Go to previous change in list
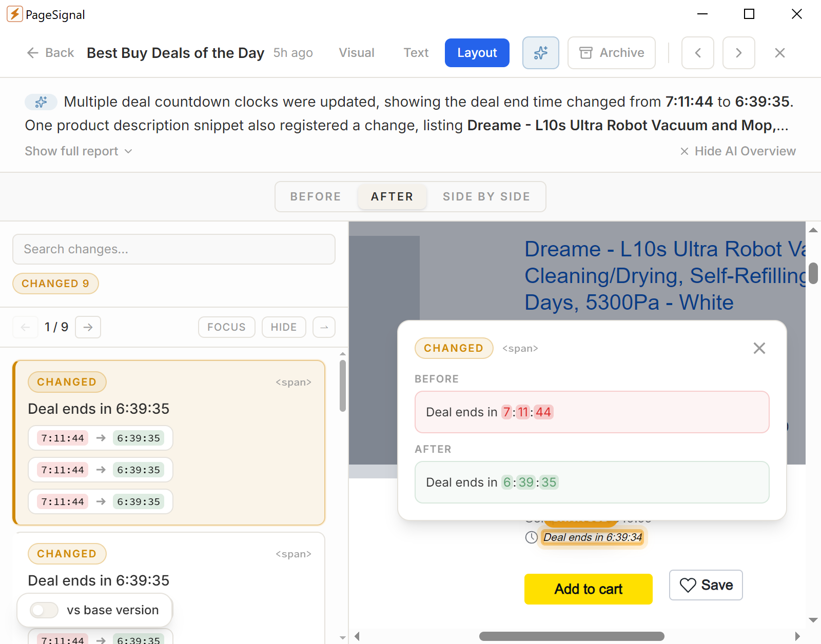 [25, 327]
